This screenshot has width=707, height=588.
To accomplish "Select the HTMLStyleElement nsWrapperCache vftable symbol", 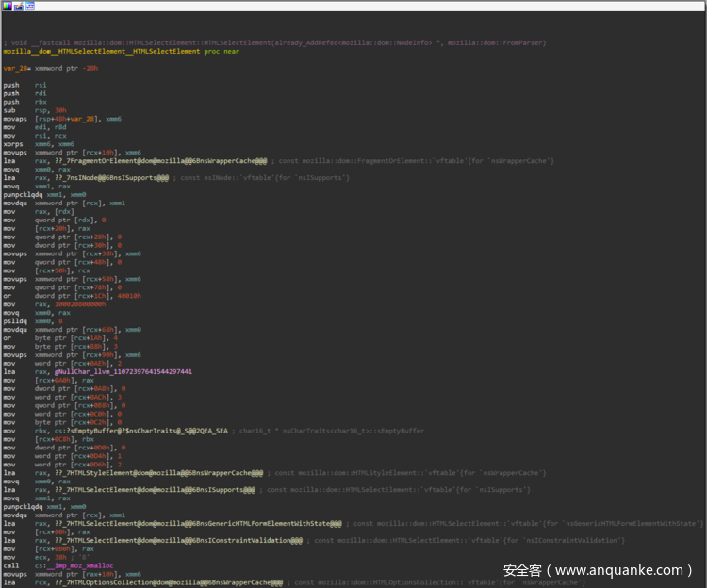I will (x=151, y=472).
